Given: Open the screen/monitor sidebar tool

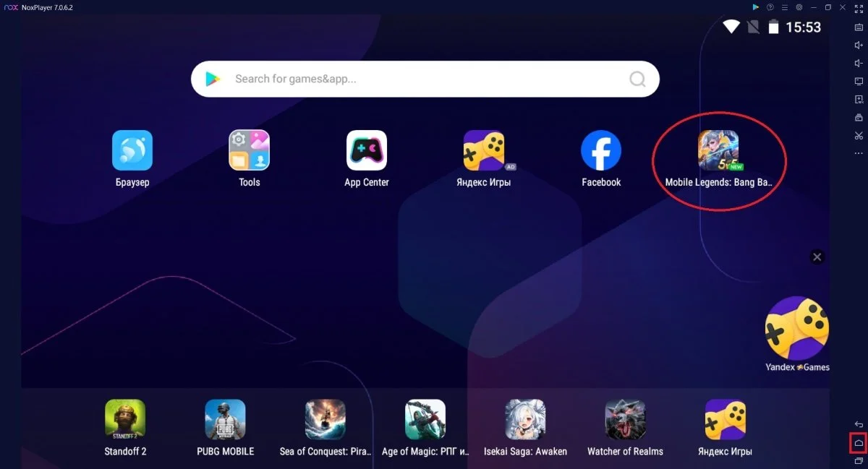Looking at the screenshot, I should 859,81.
